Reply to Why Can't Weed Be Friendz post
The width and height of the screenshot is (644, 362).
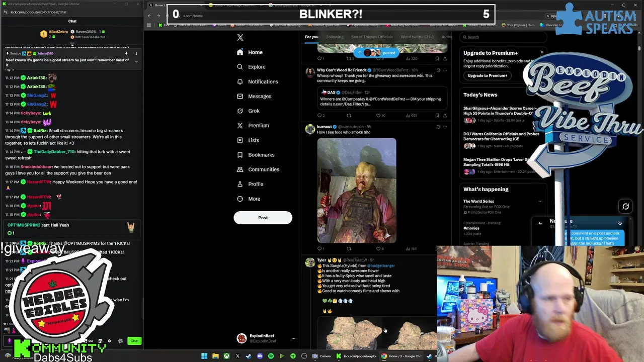click(320, 115)
